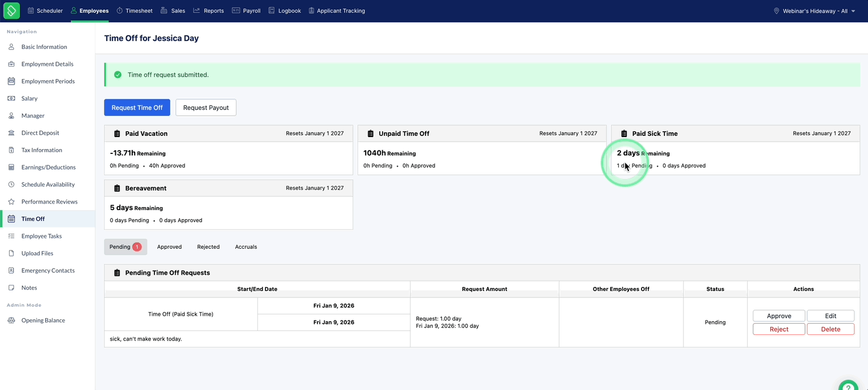Click the Opening Balance scale icon
Image resolution: width=868 pixels, height=390 pixels.
point(11,321)
